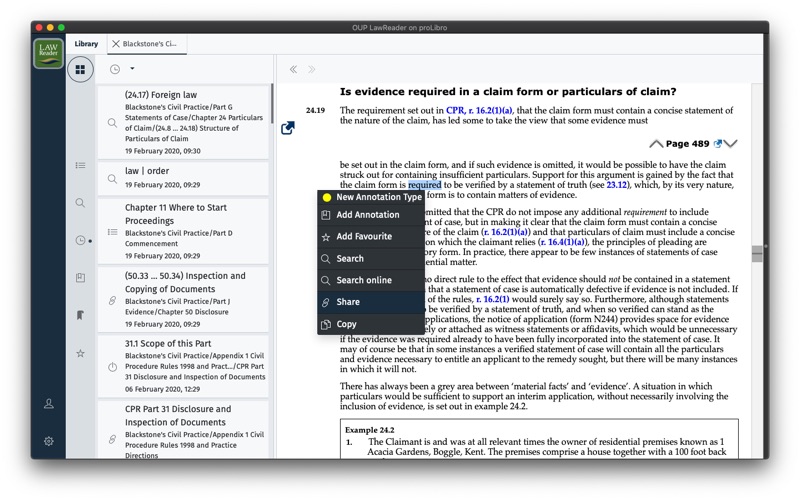Image resolution: width=800 pixels, height=500 pixels.
Task: Click timestamp '06 February 2020, 12:29'
Action: (162, 389)
